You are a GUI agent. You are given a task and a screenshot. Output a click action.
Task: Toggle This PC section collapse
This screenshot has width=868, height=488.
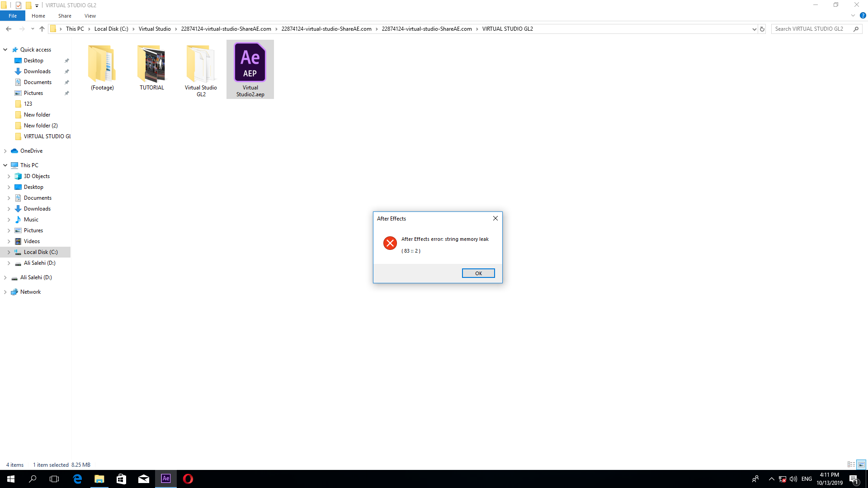click(6, 165)
